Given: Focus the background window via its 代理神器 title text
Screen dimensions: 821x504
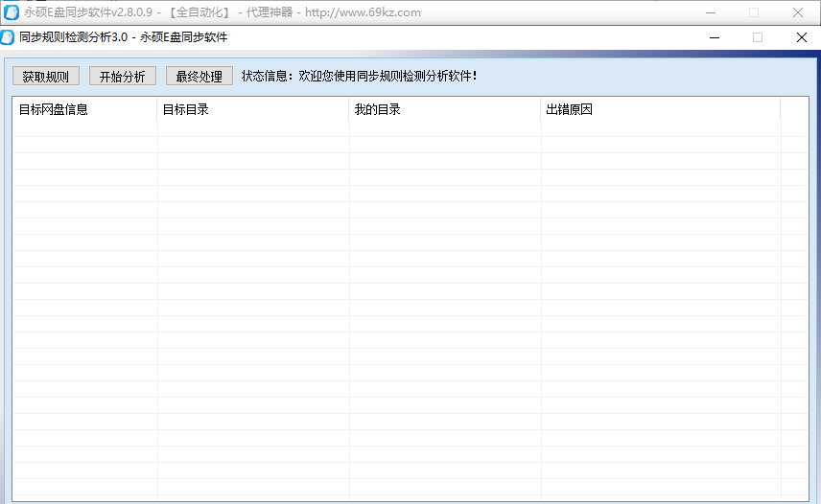Looking at the screenshot, I should coord(270,12).
